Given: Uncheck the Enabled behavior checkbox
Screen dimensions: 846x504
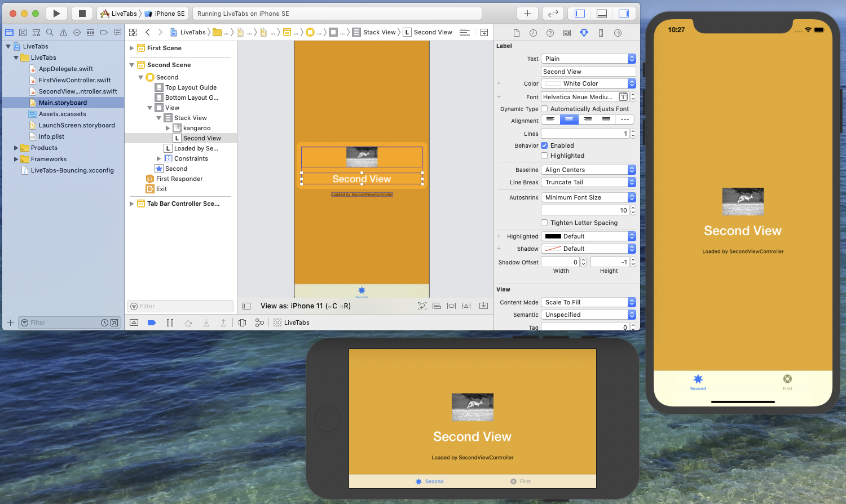Looking at the screenshot, I should click(544, 145).
